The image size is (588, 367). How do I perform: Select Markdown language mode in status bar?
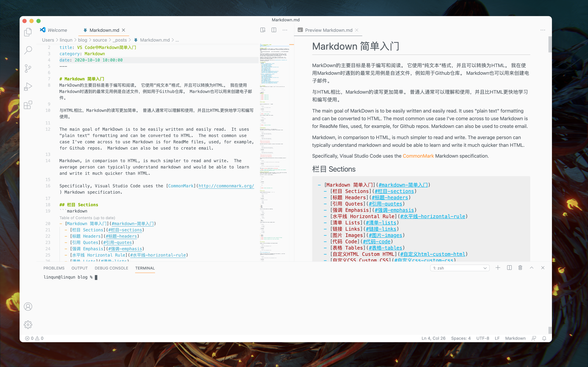coord(515,338)
